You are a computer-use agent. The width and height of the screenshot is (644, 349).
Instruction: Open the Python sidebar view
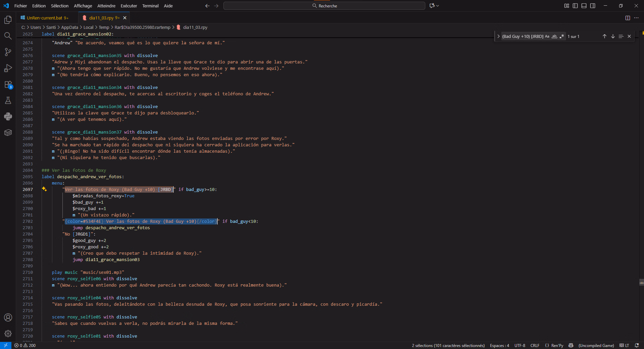[x=8, y=116]
